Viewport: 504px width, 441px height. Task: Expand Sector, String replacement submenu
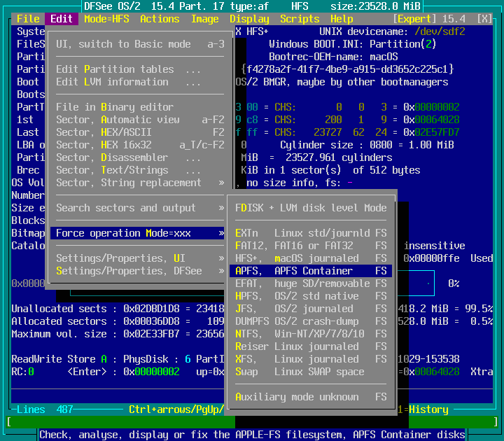point(140,183)
